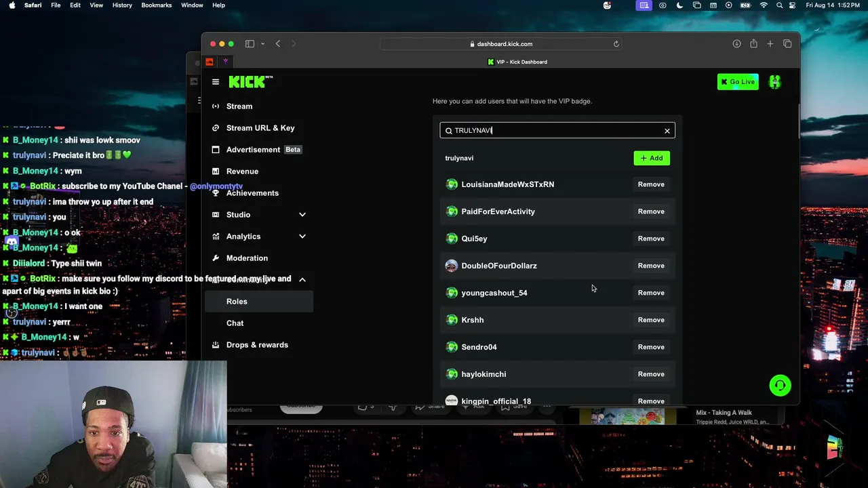Click the Krshh username
868x488 pixels.
click(473, 320)
